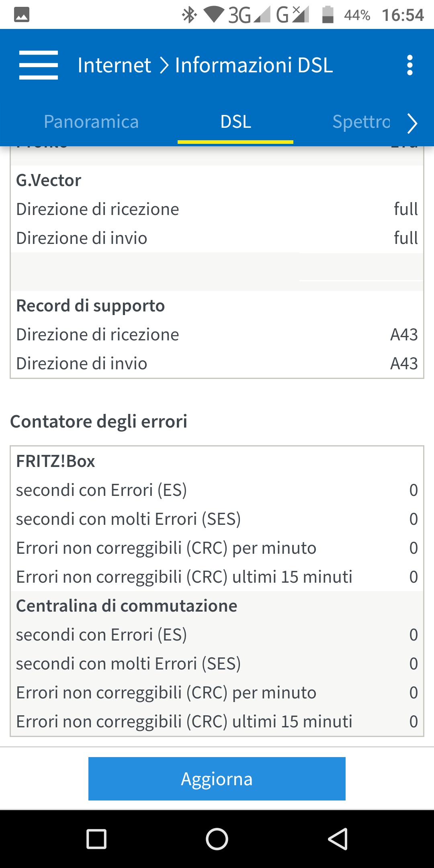Select the DSL tab
The image size is (434, 868).
coord(235,122)
